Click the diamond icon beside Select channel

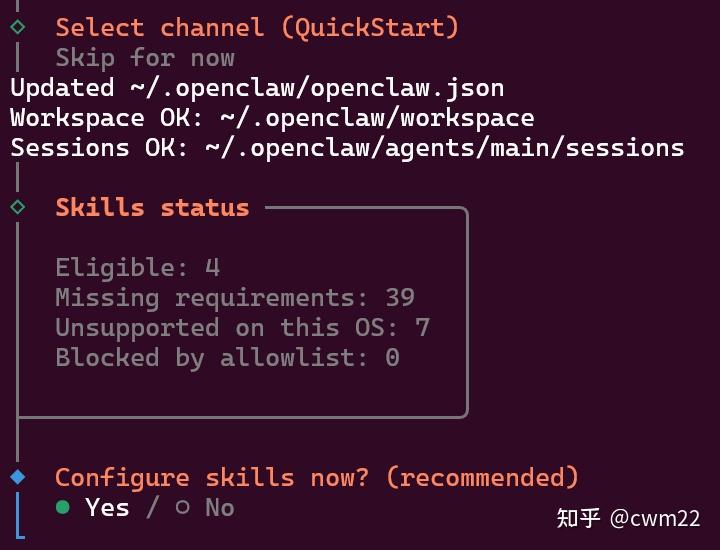pos(17,27)
